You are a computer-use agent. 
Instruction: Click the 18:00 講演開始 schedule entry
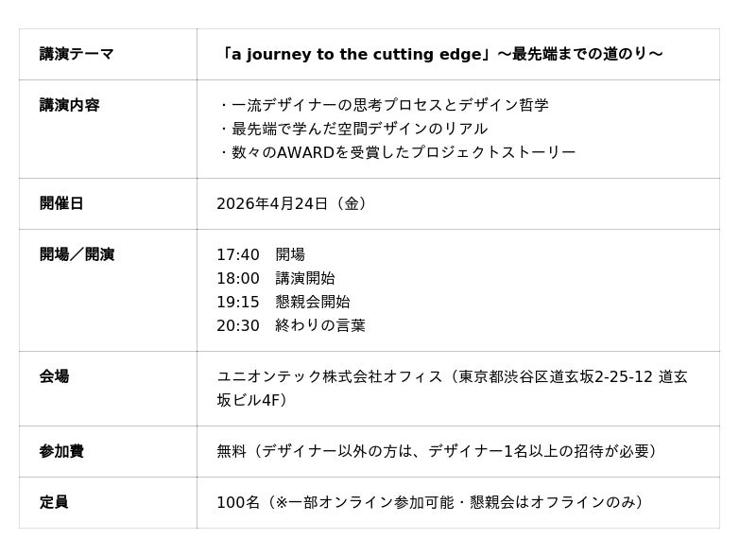click(x=276, y=278)
